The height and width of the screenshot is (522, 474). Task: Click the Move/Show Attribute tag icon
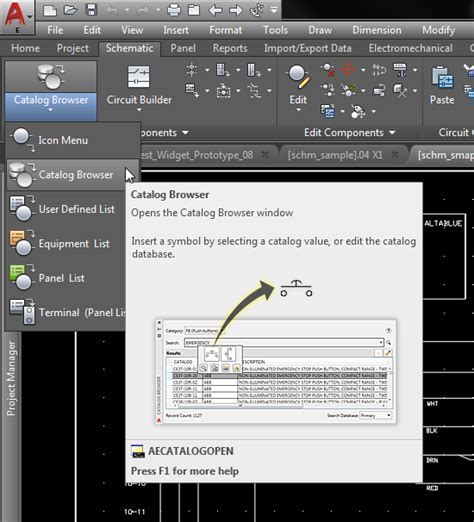point(399,70)
